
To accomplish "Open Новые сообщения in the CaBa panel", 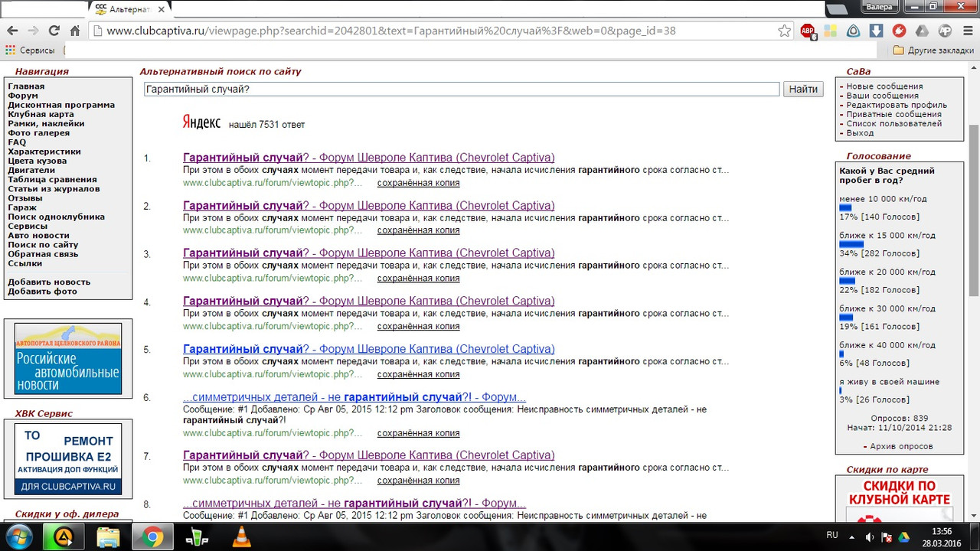I will click(x=884, y=86).
